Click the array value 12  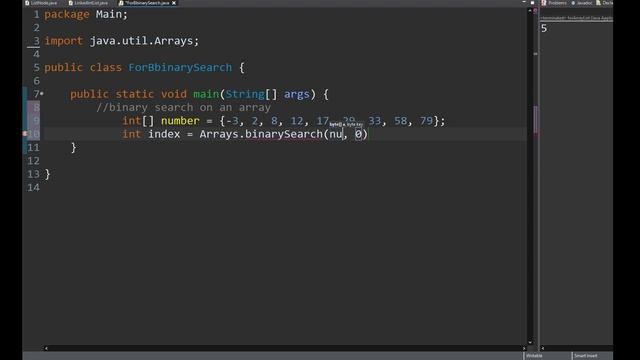click(x=297, y=121)
